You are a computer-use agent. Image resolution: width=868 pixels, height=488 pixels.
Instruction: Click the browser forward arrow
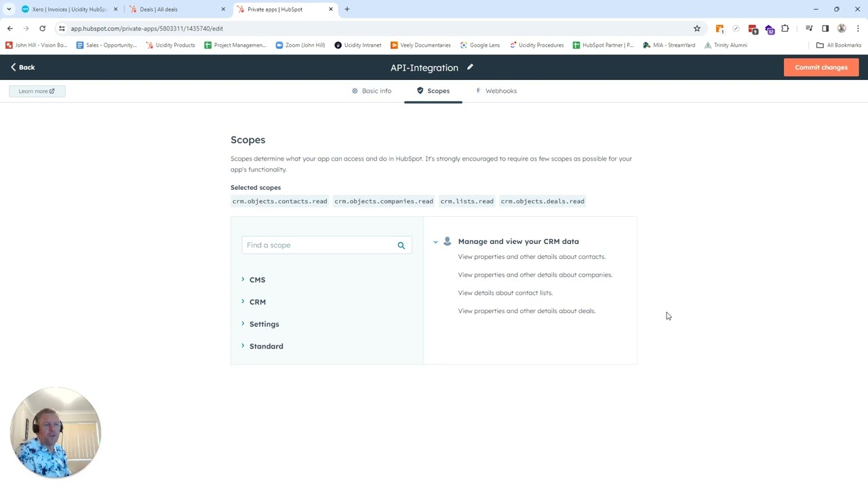point(26,28)
